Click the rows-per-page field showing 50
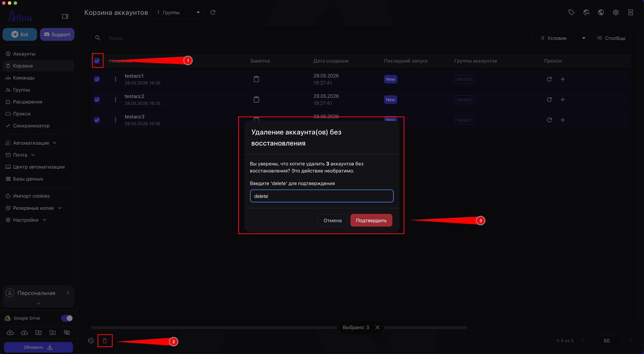The height and width of the screenshot is (354, 644). tap(606, 341)
